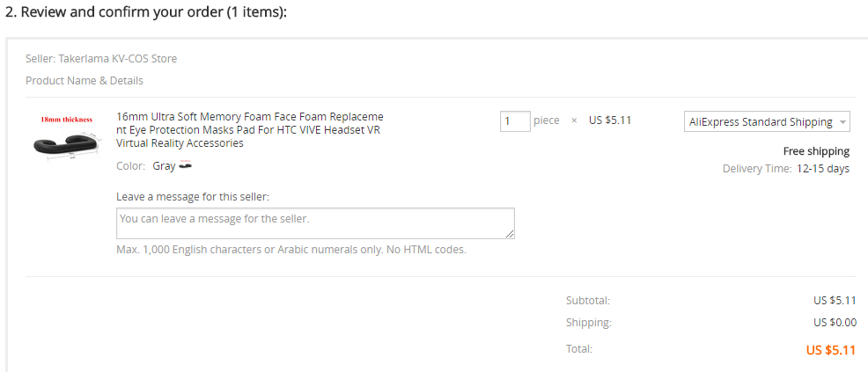Click the Free shipping text
Image resolution: width=868 pixels, height=372 pixels.
pyautogui.click(x=816, y=151)
